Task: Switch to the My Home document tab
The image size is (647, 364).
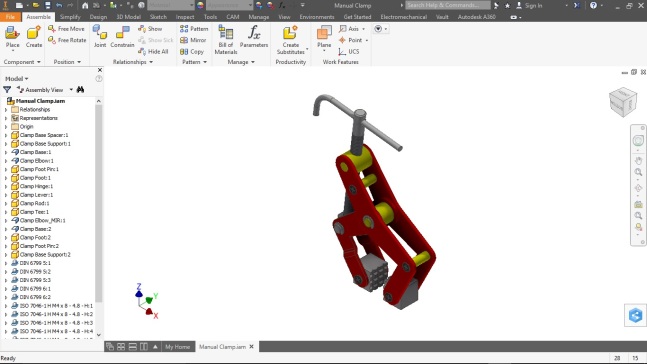Action: click(x=177, y=347)
